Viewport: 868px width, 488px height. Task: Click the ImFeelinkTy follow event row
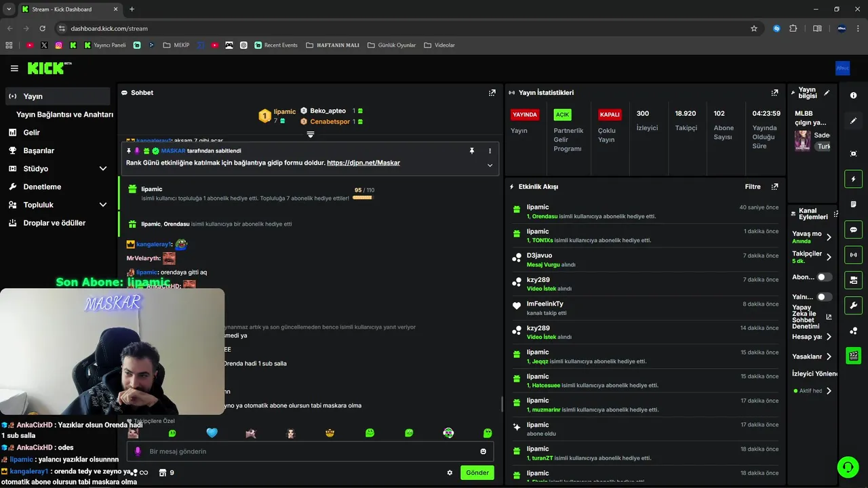click(x=644, y=308)
